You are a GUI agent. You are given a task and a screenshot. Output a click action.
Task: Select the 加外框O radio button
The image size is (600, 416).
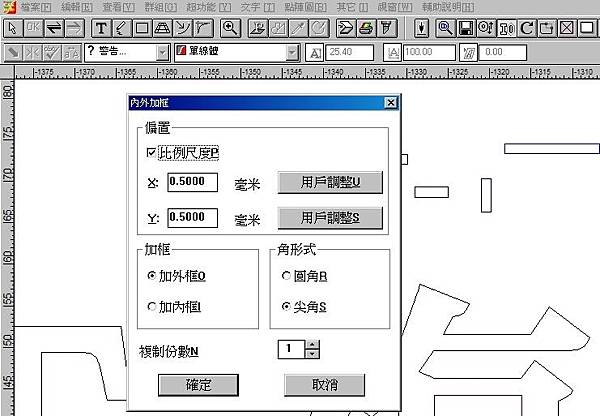pyautogui.click(x=152, y=275)
